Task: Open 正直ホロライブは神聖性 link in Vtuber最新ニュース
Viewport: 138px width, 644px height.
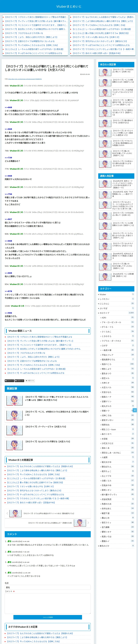Action: 32,361
